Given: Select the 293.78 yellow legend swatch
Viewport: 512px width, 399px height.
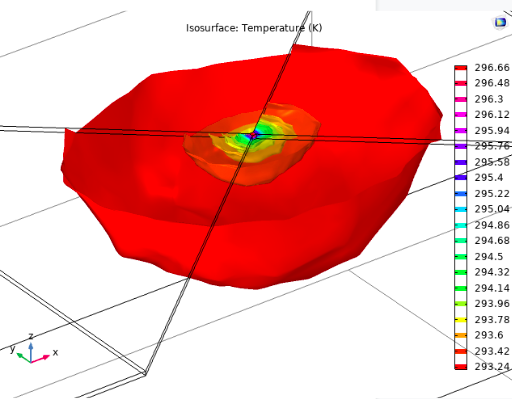Looking at the screenshot, I should tap(461, 320).
